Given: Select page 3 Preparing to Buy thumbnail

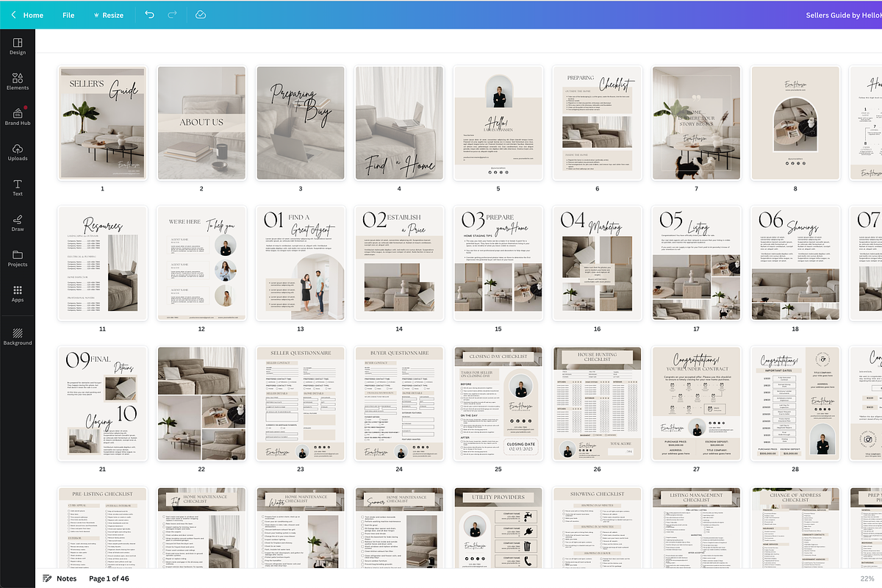Looking at the screenshot, I should (x=300, y=123).
